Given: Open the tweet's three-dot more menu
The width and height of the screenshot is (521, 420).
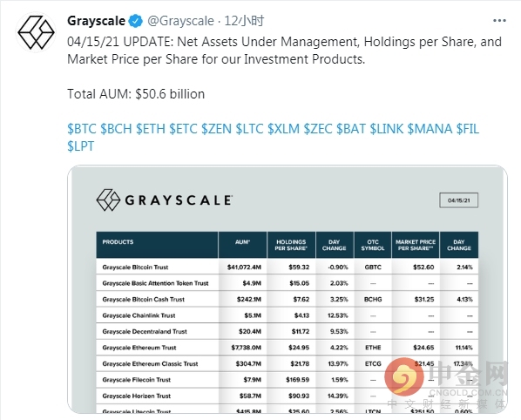Looking at the screenshot, I should (499, 21).
